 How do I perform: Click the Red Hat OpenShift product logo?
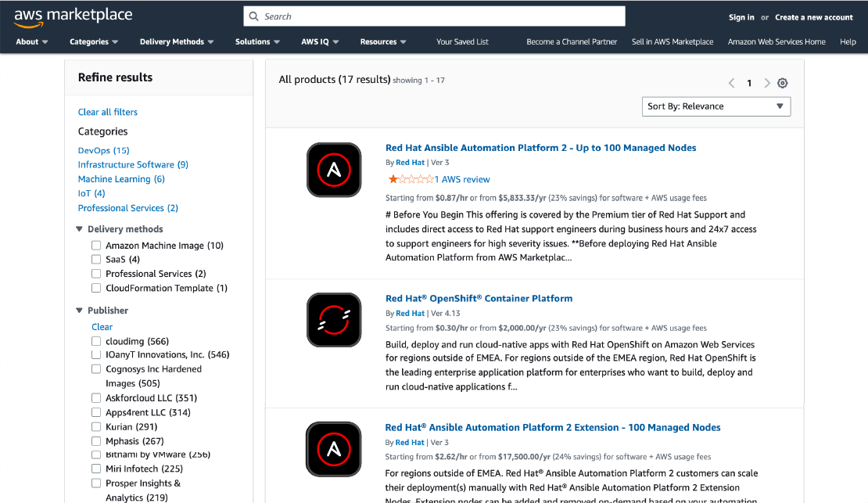(x=334, y=320)
